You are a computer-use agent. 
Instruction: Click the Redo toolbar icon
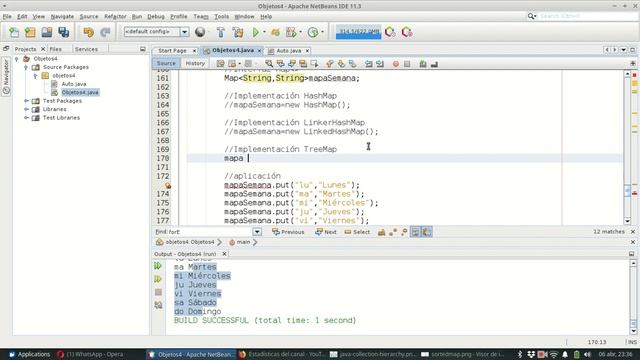[105, 32]
